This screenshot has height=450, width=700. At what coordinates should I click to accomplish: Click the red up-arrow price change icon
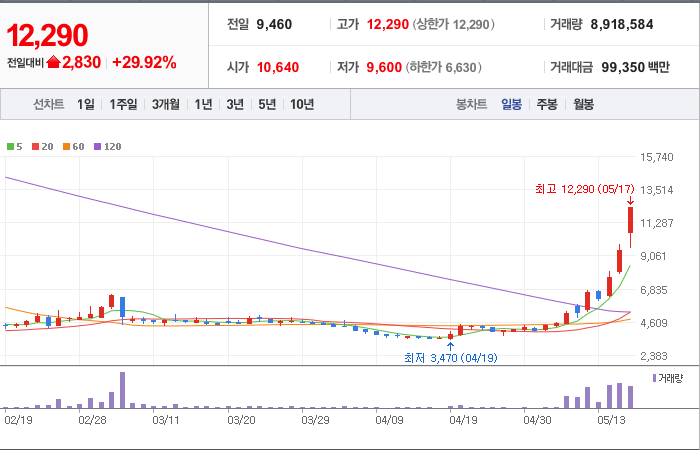click(x=53, y=62)
